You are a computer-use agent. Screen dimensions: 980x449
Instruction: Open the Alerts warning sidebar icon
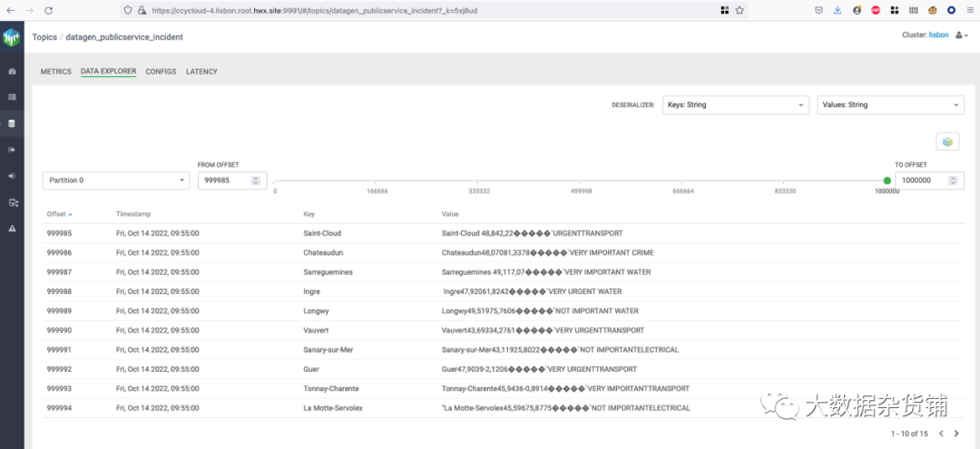click(12, 229)
